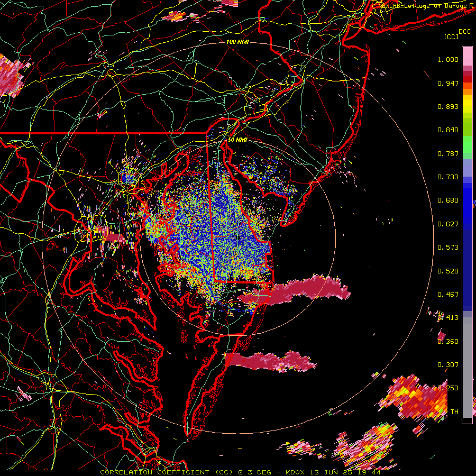Select the 0.520 legend value

(x=448, y=271)
